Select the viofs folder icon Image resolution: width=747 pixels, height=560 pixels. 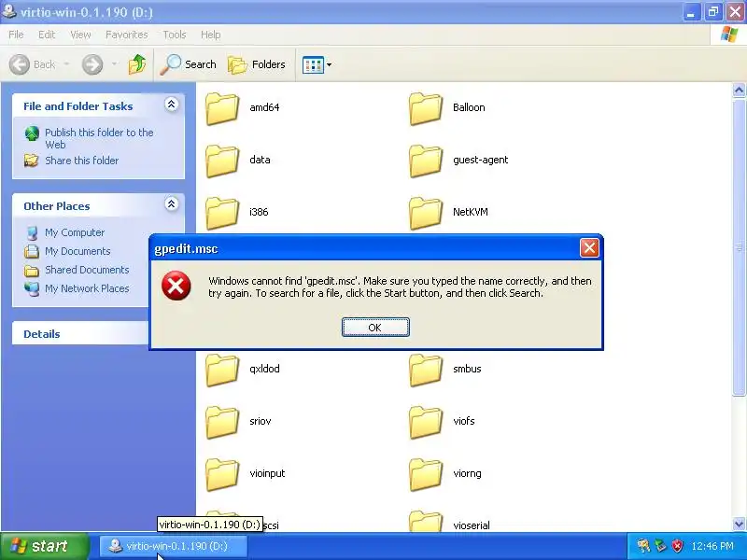pos(426,422)
